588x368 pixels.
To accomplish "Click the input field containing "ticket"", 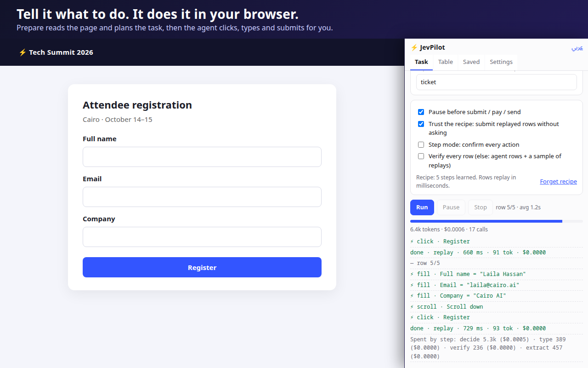I will (x=497, y=82).
